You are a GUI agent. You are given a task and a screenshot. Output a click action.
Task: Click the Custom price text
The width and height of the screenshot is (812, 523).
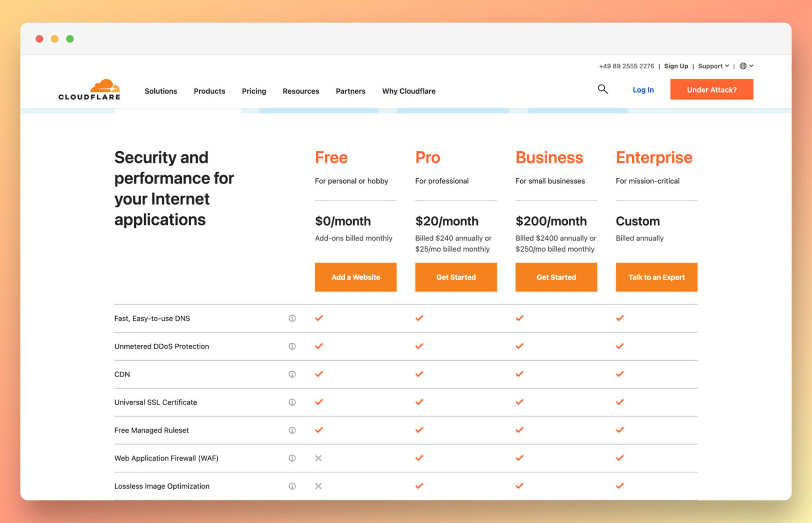(638, 221)
